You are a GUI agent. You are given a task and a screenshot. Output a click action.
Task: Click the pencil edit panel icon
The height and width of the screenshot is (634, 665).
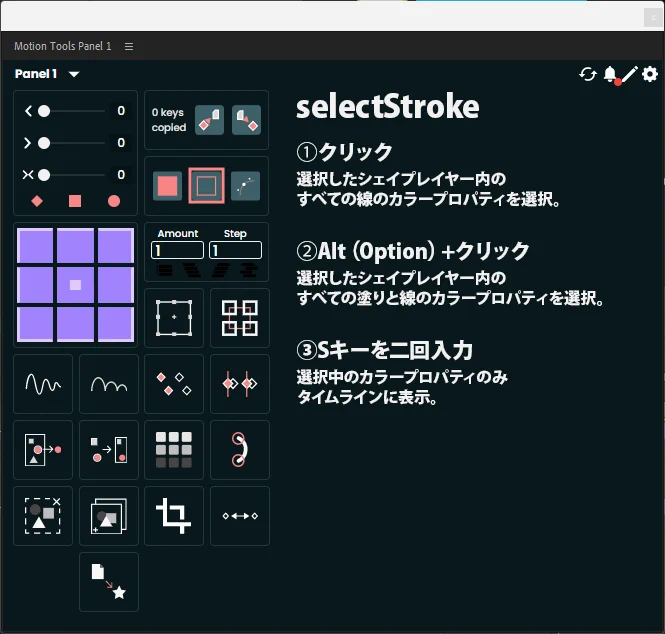point(630,74)
